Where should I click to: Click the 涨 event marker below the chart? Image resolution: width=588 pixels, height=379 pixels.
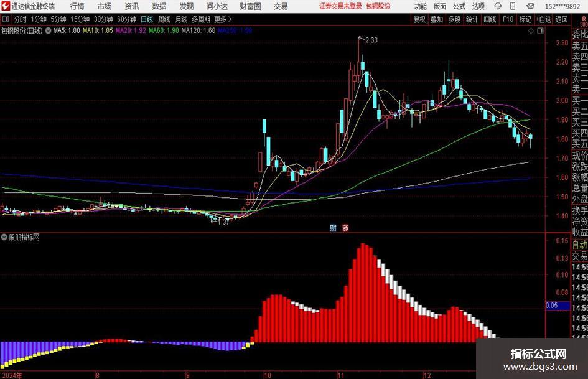[x=345, y=227]
